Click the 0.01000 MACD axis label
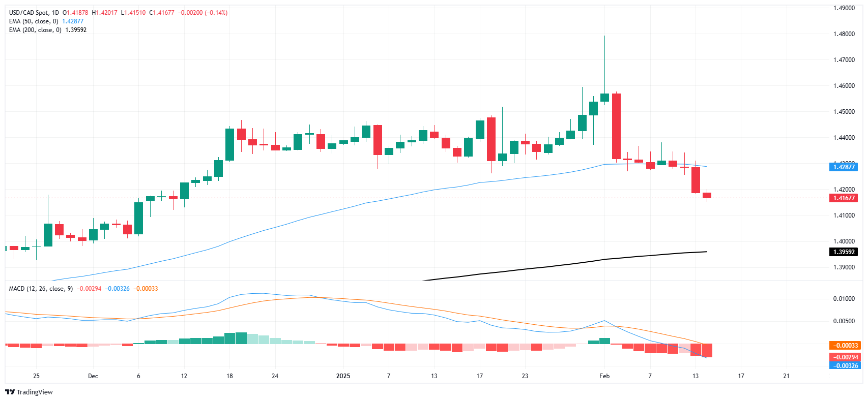 click(844, 299)
